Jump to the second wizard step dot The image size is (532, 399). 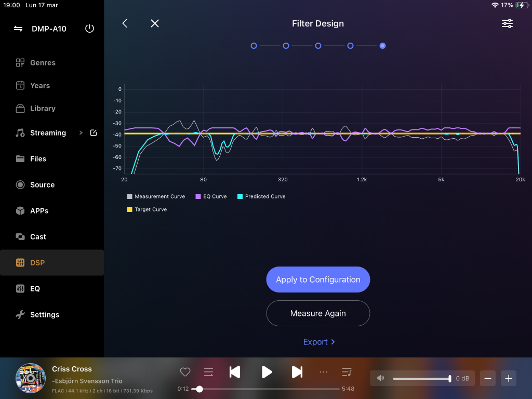click(286, 46)
